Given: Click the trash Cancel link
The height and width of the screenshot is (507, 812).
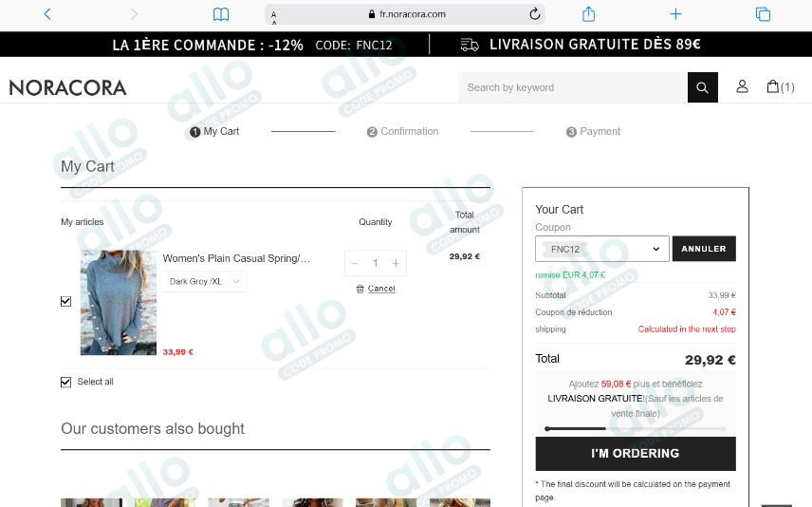Looking at the screenshot, I should coord(376,289).
